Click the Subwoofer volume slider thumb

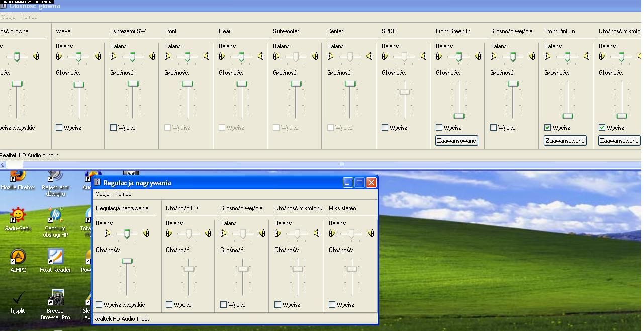tap(296, 84)
